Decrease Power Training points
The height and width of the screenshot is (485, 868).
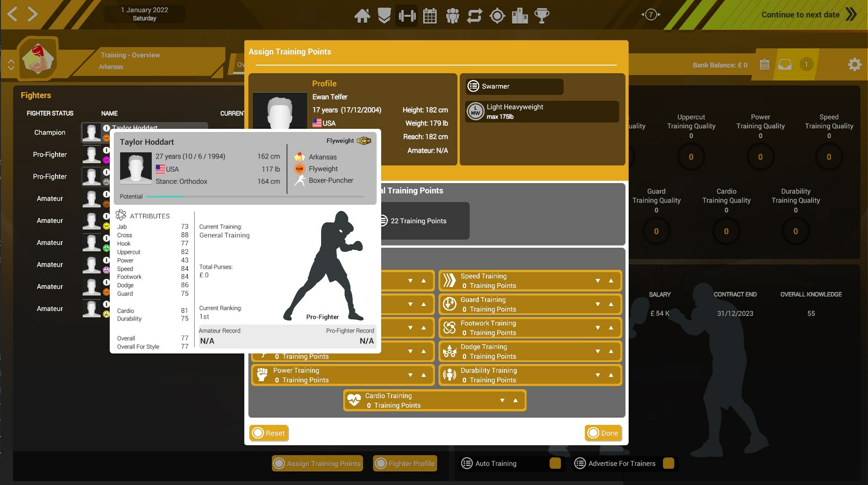410,375
